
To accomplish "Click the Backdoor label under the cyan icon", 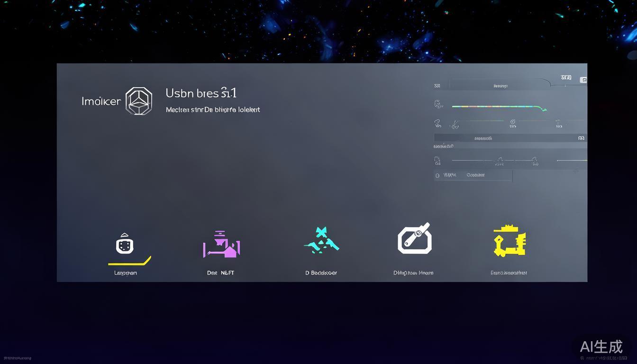I will pos(321,273).
